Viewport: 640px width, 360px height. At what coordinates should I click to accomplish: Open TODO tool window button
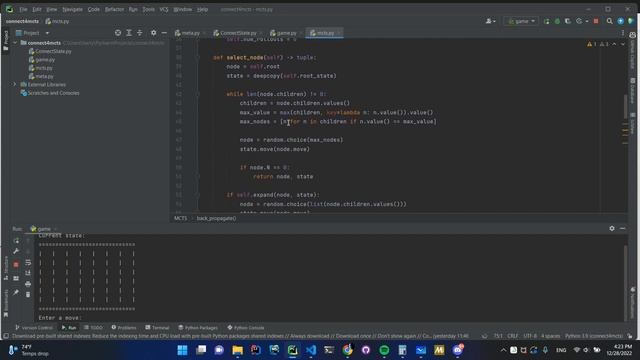pyautogui.click(x=93, y=328)
